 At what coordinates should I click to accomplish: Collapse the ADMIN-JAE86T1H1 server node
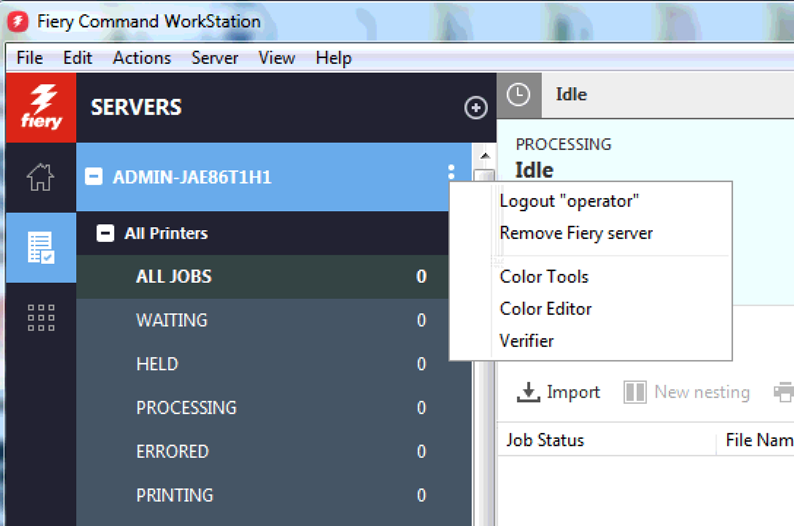[x=94, y=177]
